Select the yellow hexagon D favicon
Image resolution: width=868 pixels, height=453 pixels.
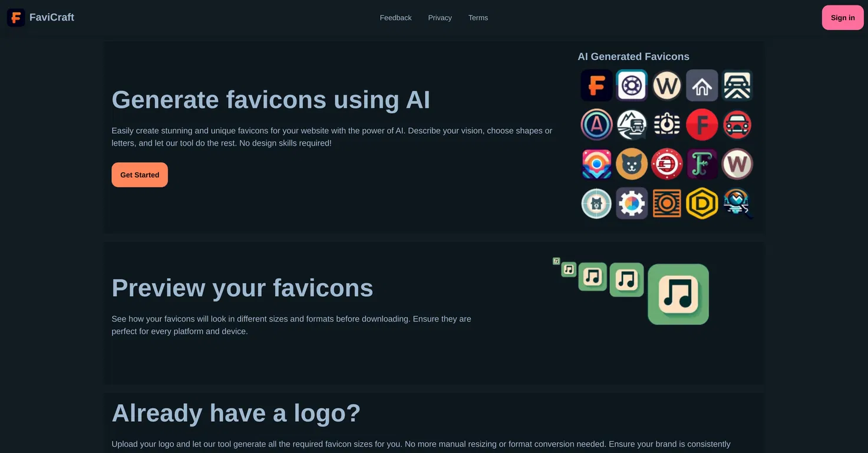(702, 203)
